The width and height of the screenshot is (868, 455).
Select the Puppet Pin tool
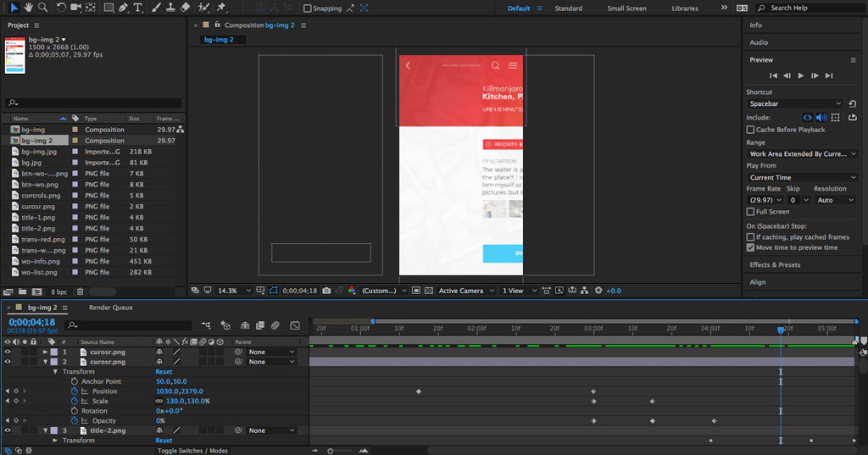click(x=221, y=8)
